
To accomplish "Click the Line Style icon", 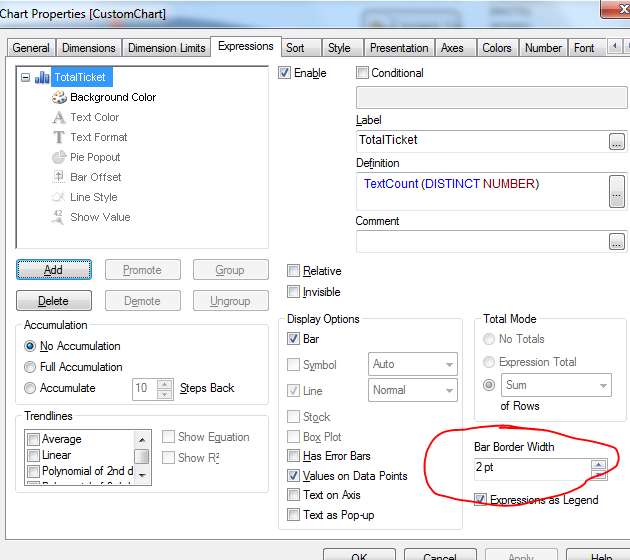I will tap(59, 197).
